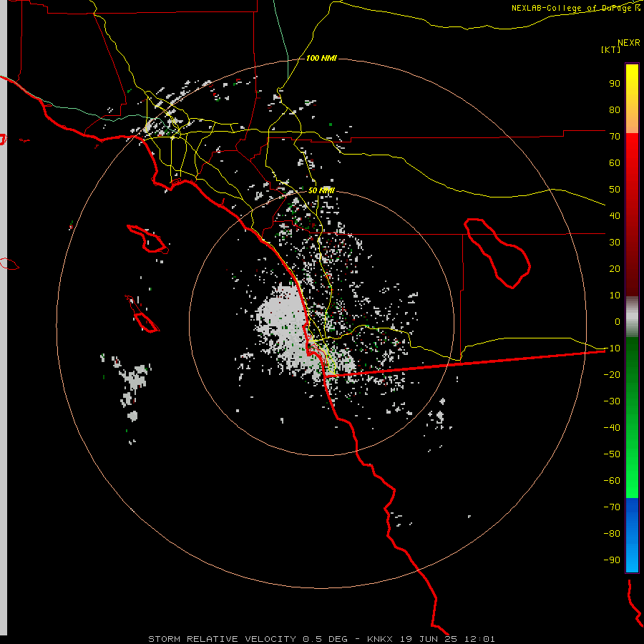Click the -90 tick label on scale
The width and height of the screenshot is (644, 644).
[612, 560]
